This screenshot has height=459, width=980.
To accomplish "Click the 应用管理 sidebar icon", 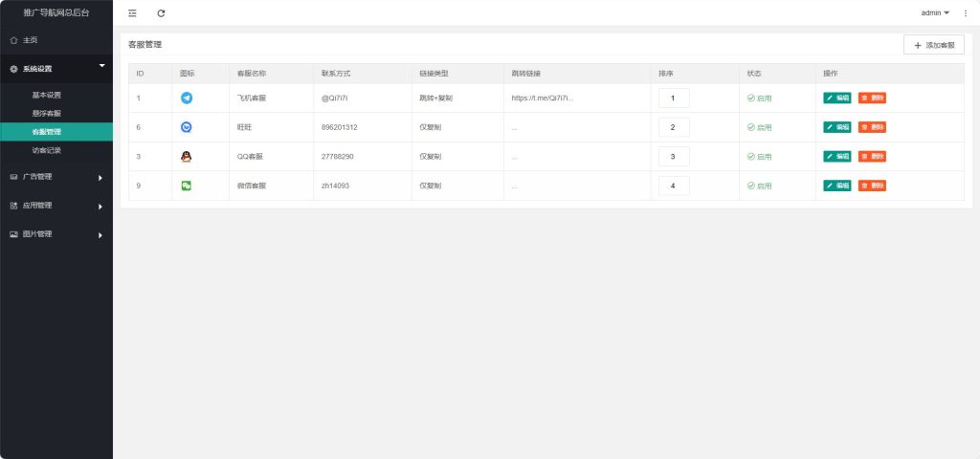I will point(13,206).
